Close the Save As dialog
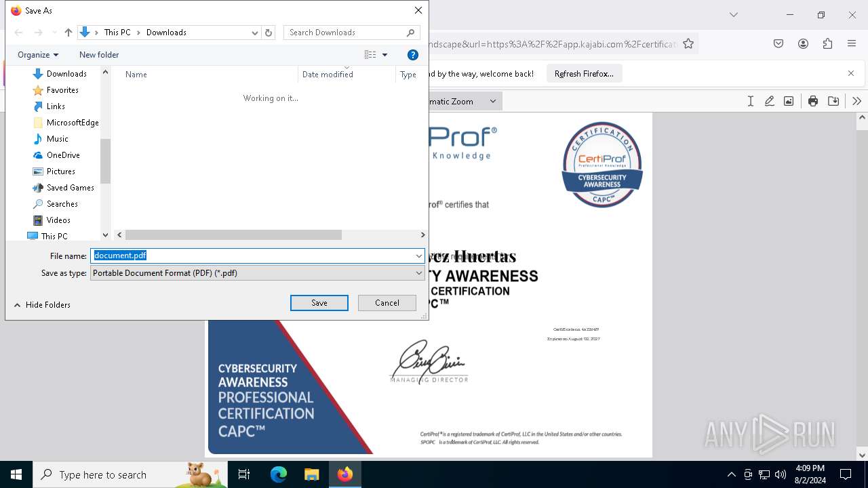868x488 pixels. tap(418, 10)
